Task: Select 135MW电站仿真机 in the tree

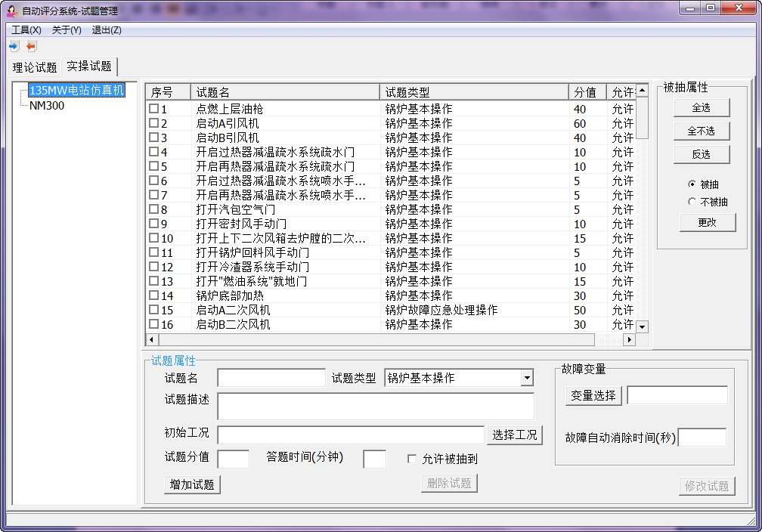Action: (x=76, y=90)
